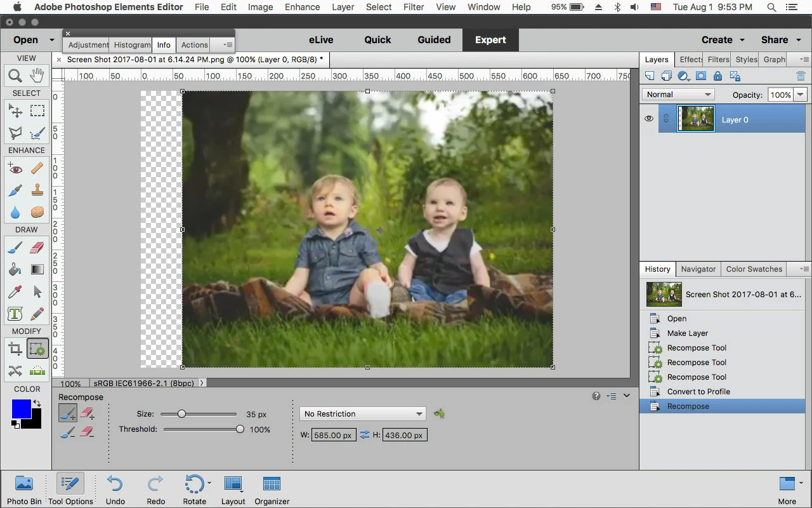812x508 pixels.
Task: Toggle visibility eye of Layer 0
Action: (x=648, y=119)
